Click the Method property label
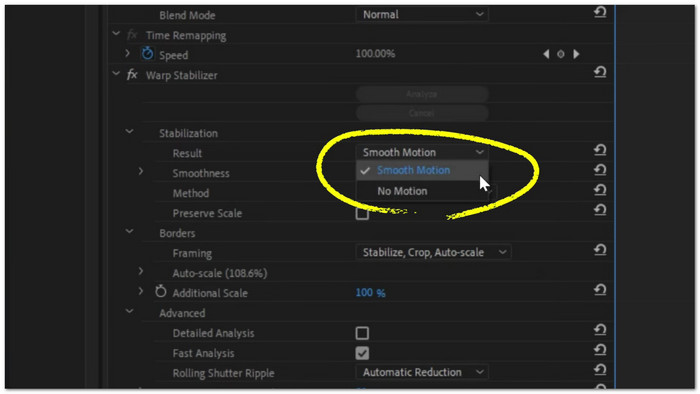The height and width of the screenshot is (394, 700). (x=191, y=193)
